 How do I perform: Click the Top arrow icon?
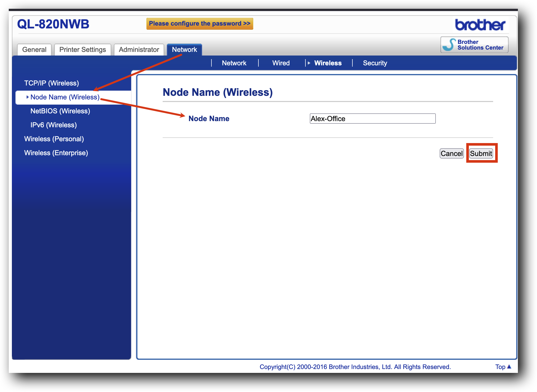(509, 366)
